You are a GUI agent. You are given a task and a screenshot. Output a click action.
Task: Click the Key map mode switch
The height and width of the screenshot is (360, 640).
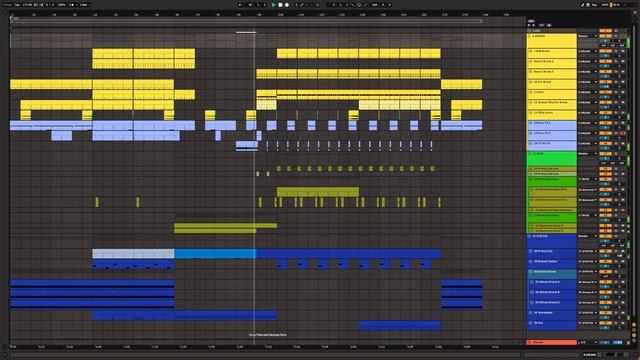[594, 5]
